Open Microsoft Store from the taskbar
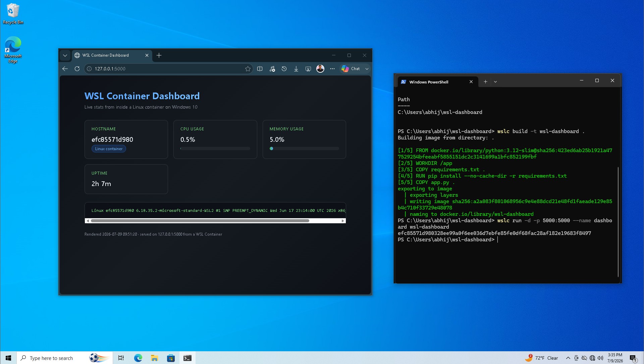The image size is (644, 364). (x=171, y=358)
